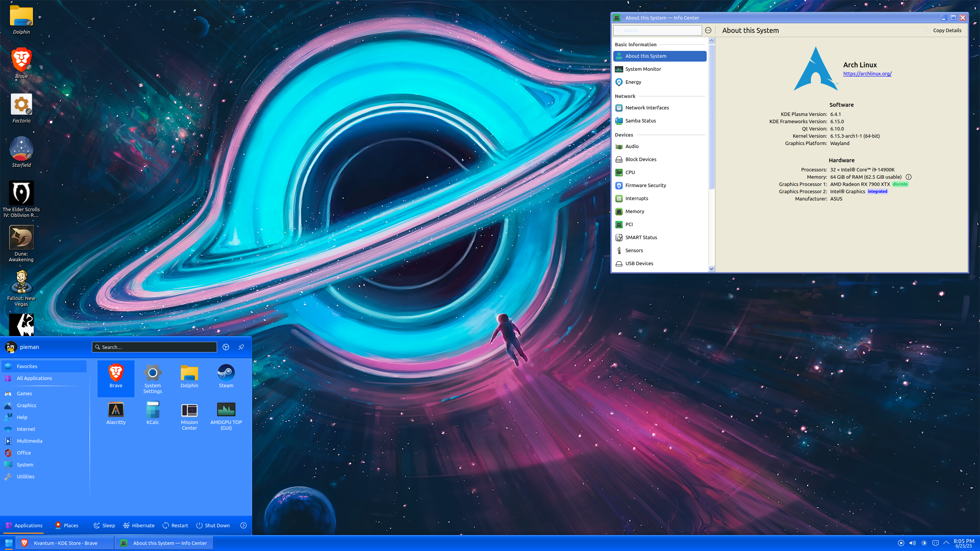The height and width of the screenshot is (551, 980).
Task: Open KCalc from Favorites
Action: tap(153, 415)
